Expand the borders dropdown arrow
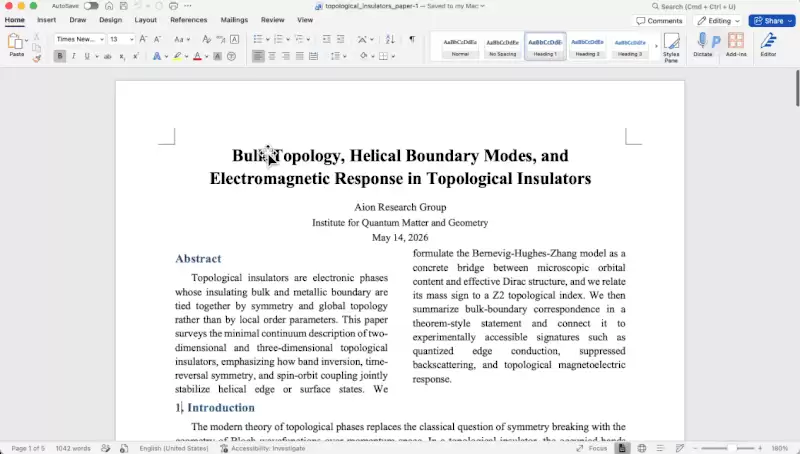800x454 pixels. pyautogui.click(x=393, y=57)
